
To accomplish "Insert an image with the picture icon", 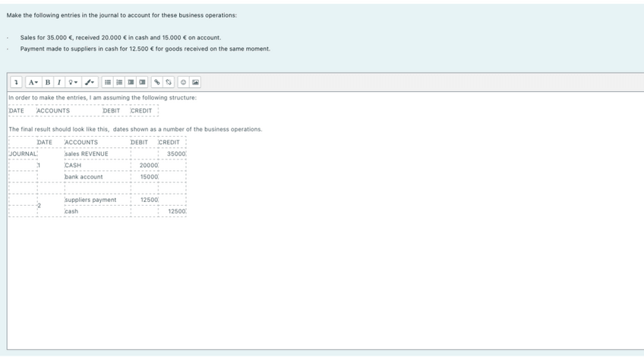I will (195, 82).
